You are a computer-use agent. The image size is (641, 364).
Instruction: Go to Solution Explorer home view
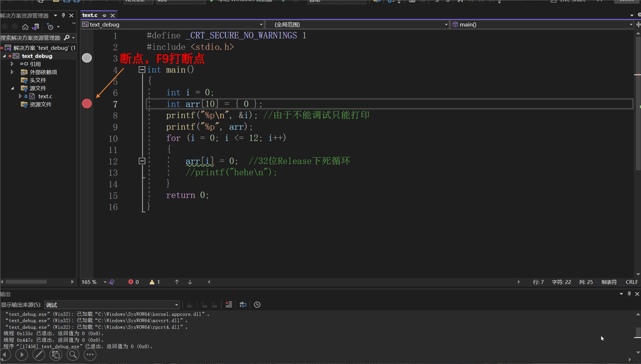25,27
